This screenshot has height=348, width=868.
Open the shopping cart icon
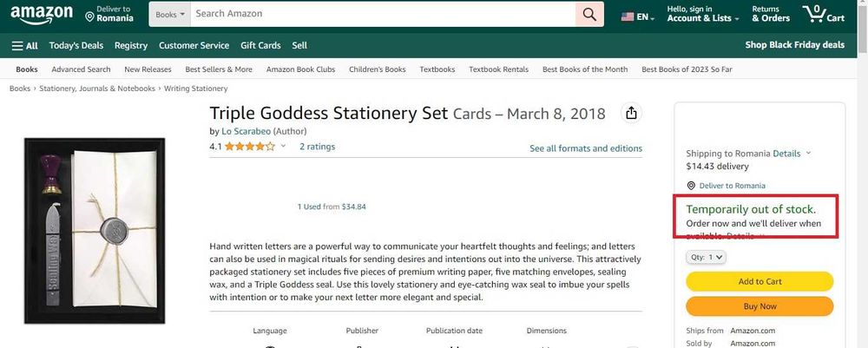point(821,15)
